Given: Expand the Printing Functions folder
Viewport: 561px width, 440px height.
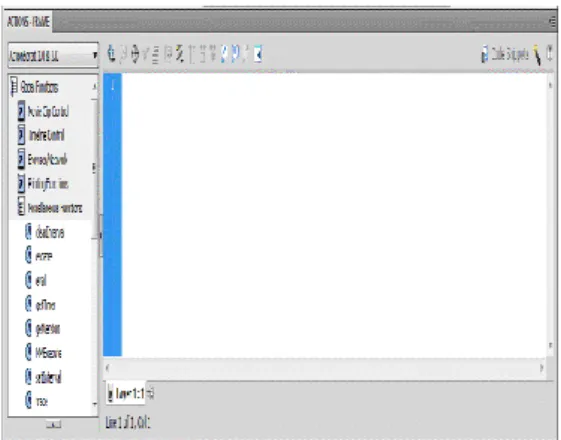Looking at the screenshot, I should coord(43,184).
